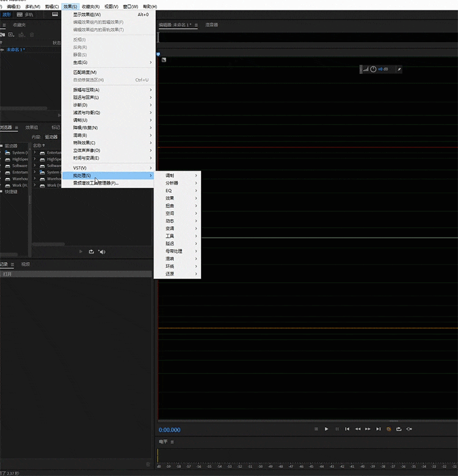Image resolution: width=458 pixels, height=476 pixels.
Task: Select 显示效果组(W) menu item
Action: pos(87,14)
